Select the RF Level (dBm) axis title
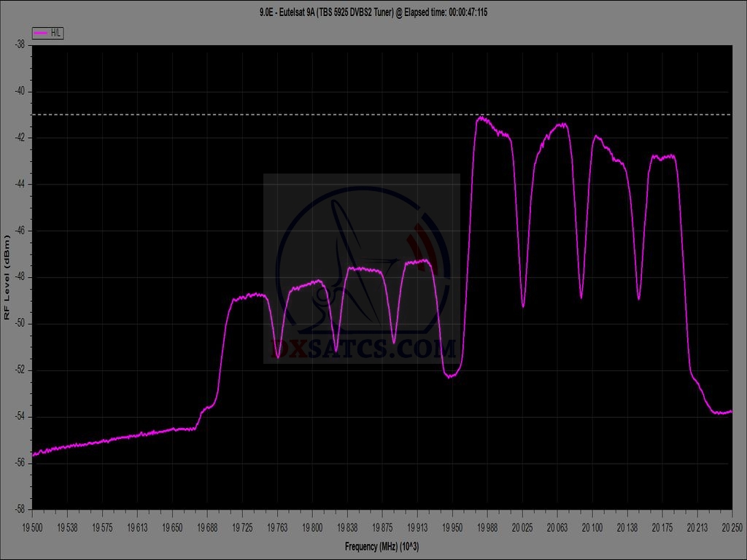Image resolution: width=747 pixels, height=560 pixels. pyautogui.click(x=7, y=276)
